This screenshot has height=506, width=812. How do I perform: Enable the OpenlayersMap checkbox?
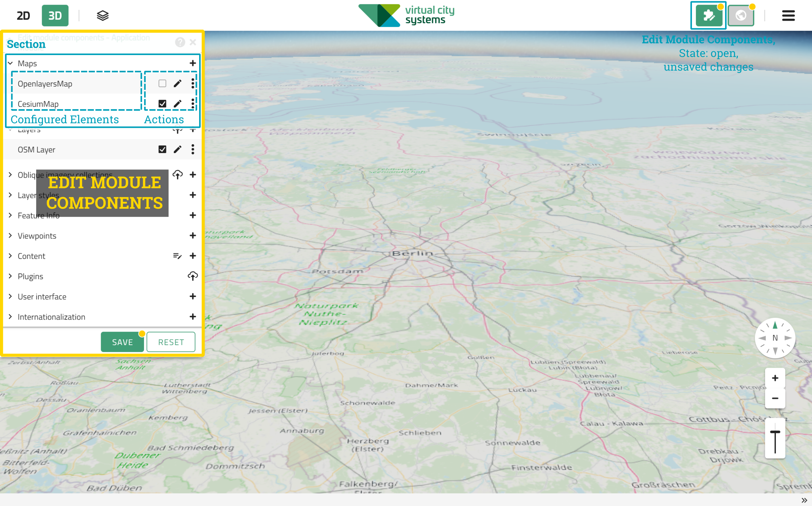(162, 84)
